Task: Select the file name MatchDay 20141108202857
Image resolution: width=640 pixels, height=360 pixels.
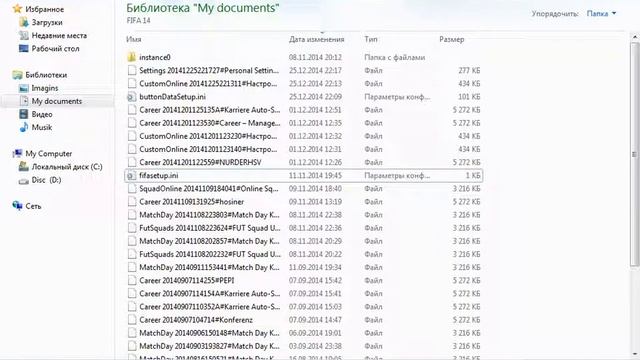Action: click(209, 241)
